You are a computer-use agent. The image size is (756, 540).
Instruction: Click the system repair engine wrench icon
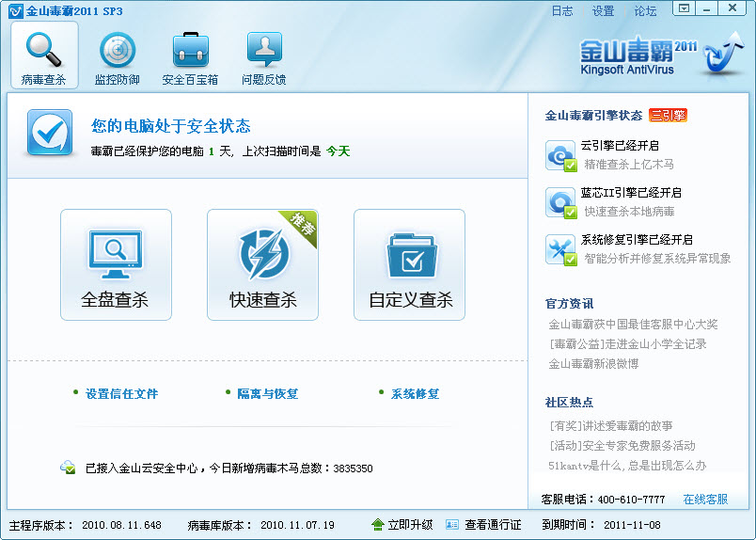(560, 249)
